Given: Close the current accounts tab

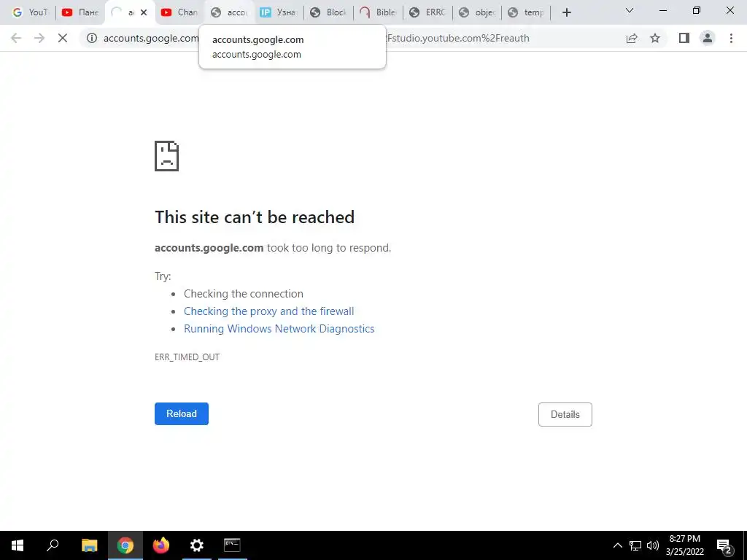Looking at the screenshot, I should pos(144,12).
